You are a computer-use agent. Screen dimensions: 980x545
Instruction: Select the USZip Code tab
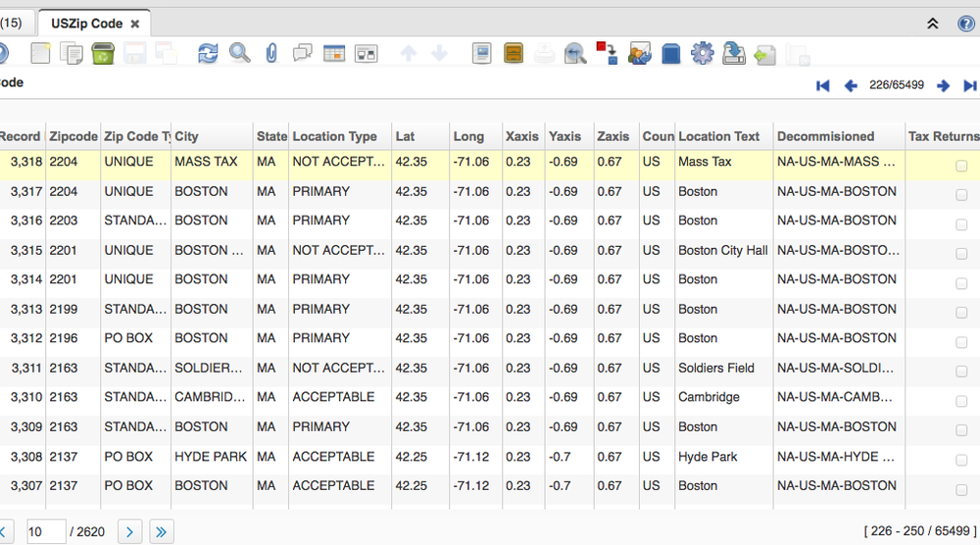[x=86, y=24]
